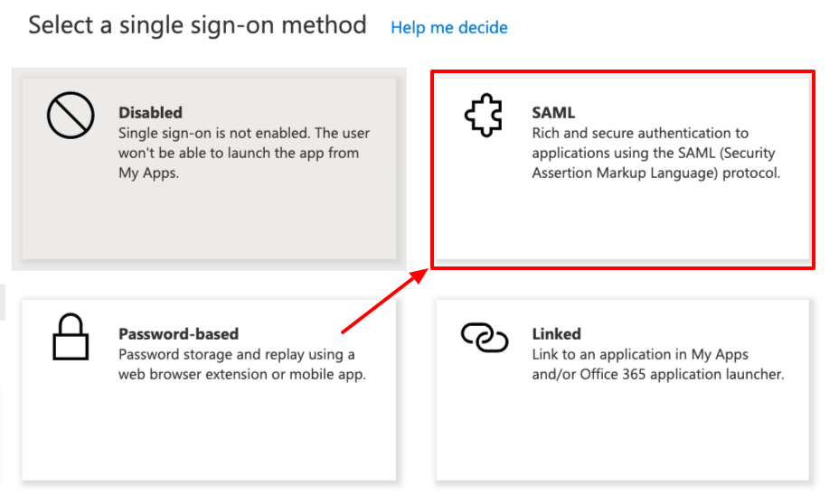Screen dimensions: 839x504
Task: Click the Password-based padlock icon
Action: coord(71,337)
